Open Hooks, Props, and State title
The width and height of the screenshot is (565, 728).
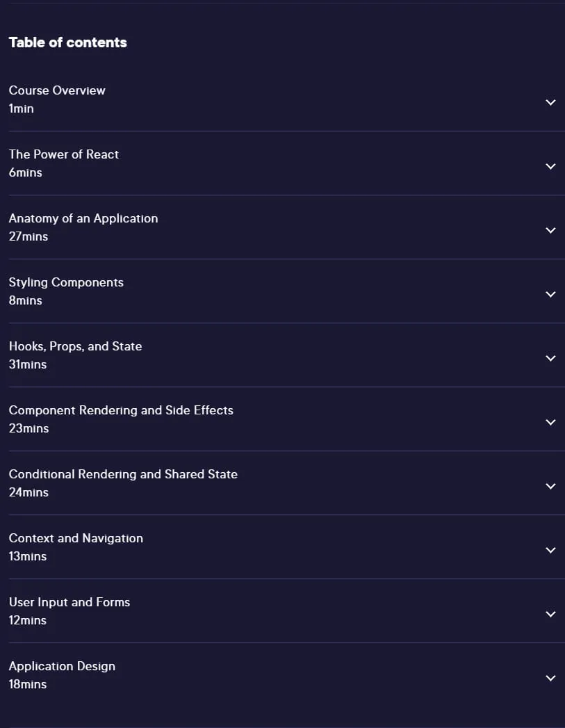tap(76, 346)
